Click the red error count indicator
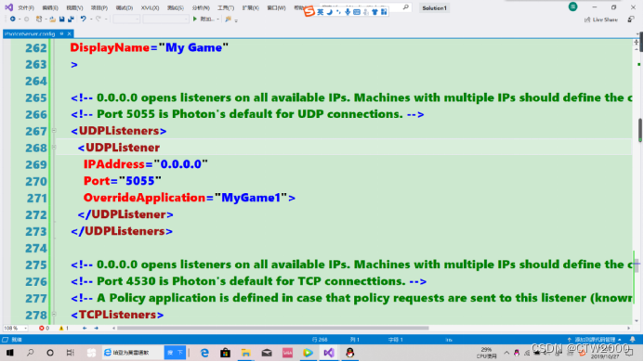Screen dimensions: 644x362 (x=44, y=328)
